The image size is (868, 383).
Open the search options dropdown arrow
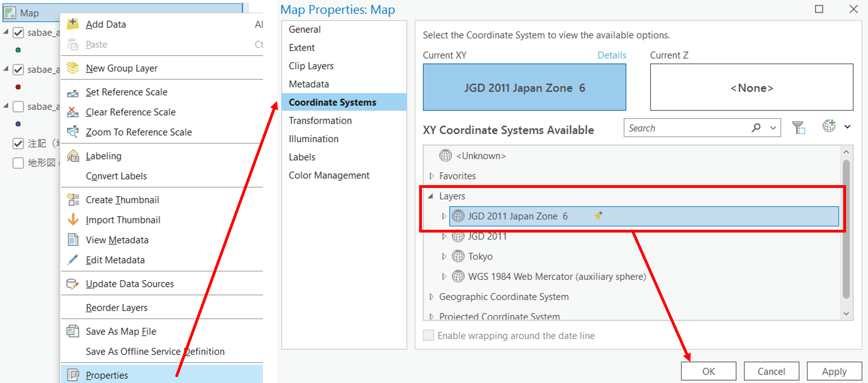[773, 128]
